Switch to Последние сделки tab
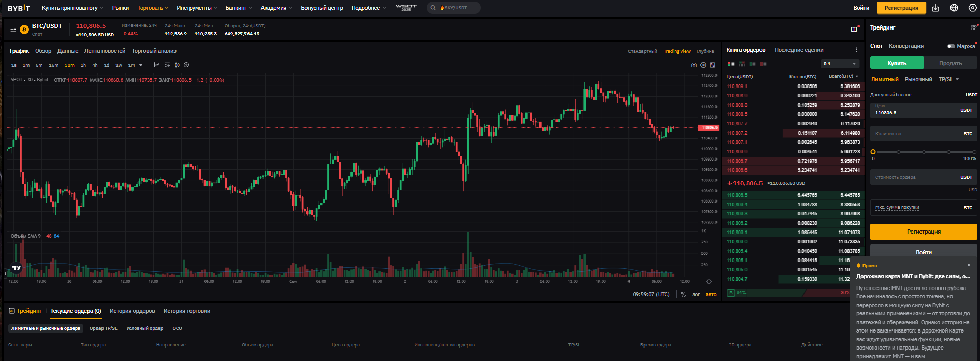This screenshot has width=980, height=361. pos(799,50)
